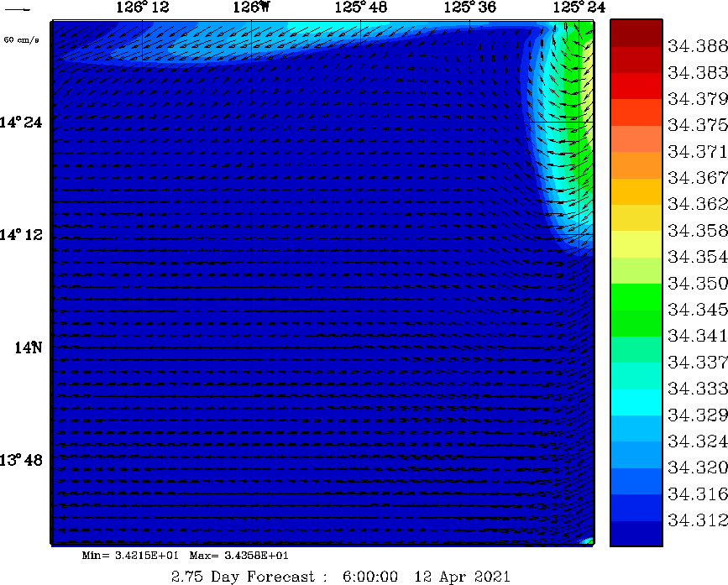Click the 126° 12 longitude label
This screenshot has height=585, width=728.
(x=143, y=7)
